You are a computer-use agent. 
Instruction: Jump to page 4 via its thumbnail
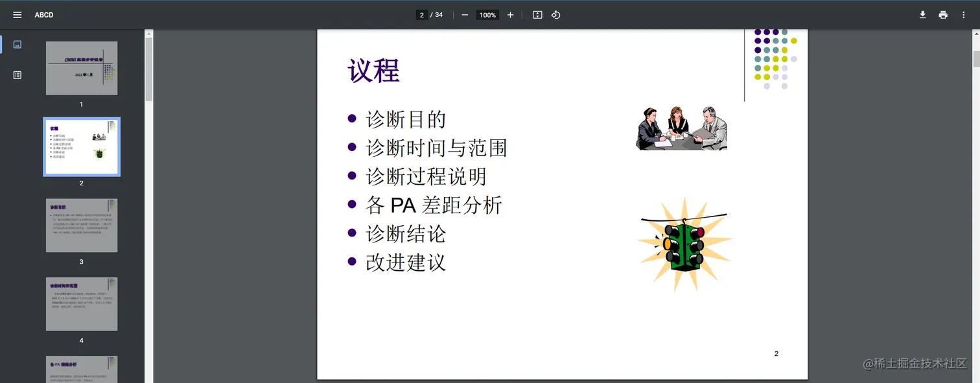(81, 304)
